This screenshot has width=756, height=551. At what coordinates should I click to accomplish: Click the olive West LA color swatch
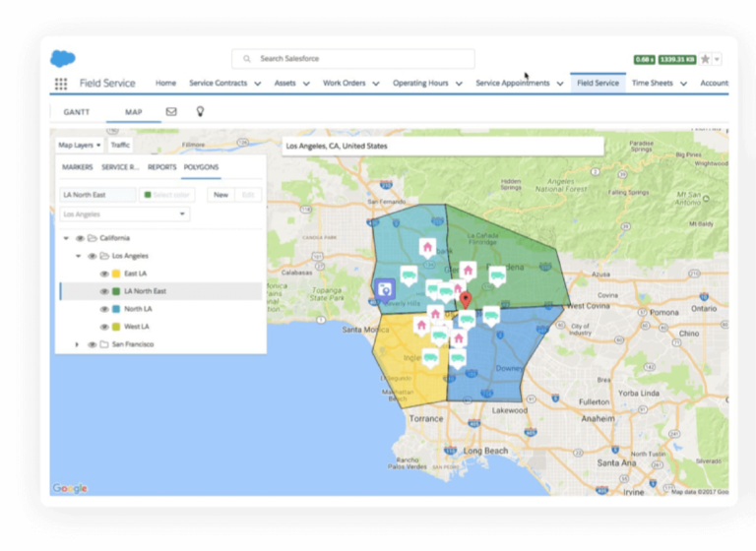pyautogui.click(x=116, y=327)
